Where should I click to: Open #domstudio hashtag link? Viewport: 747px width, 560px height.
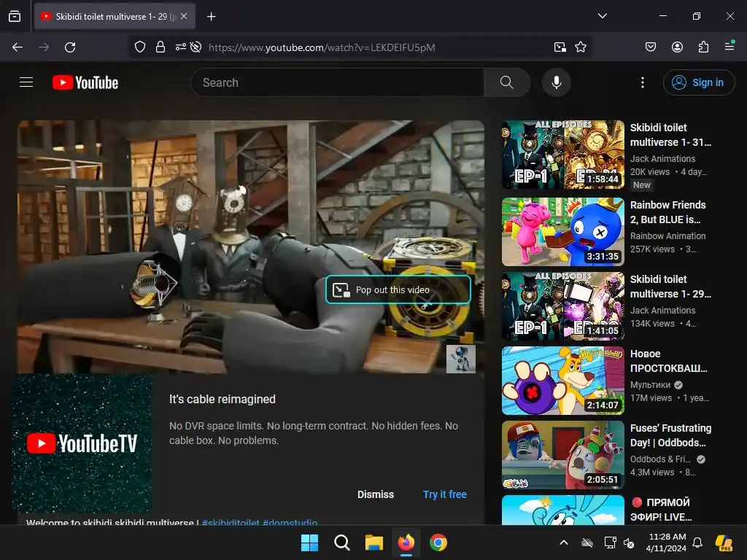pyautogui.click(x=290, y=522)
